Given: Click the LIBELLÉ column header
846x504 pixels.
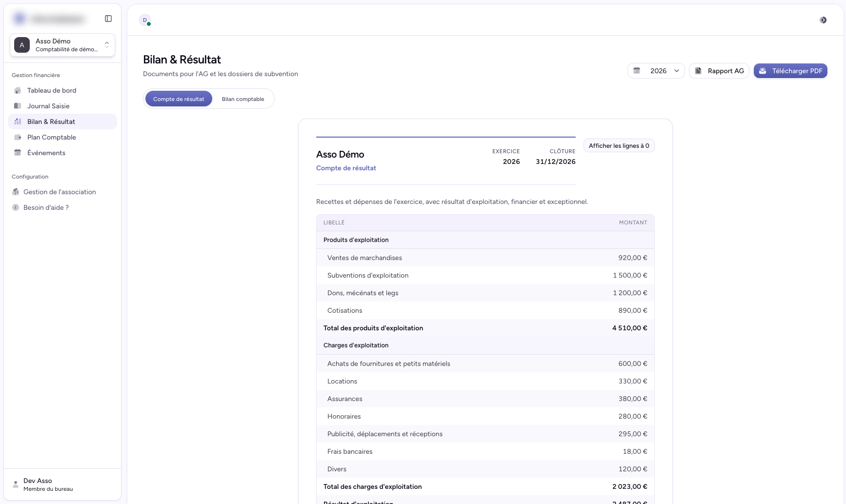Looking at the screenshot, I should coord(334,222).
